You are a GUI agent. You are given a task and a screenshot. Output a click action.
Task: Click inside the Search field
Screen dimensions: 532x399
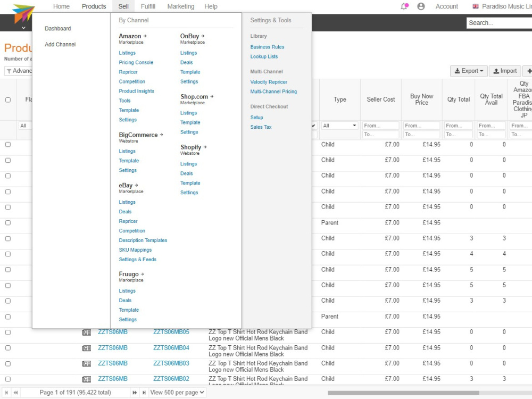click(x=499, y=23)
